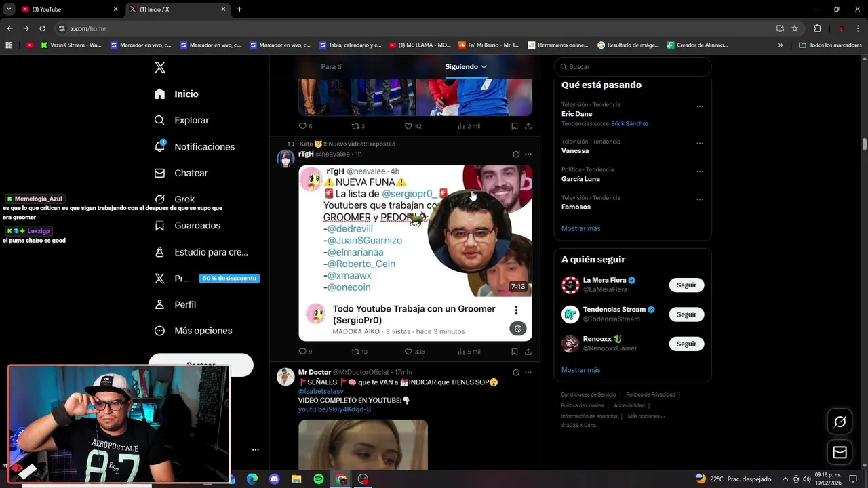
Task: Open @isabelsalasv mention link
Action: 321,391
